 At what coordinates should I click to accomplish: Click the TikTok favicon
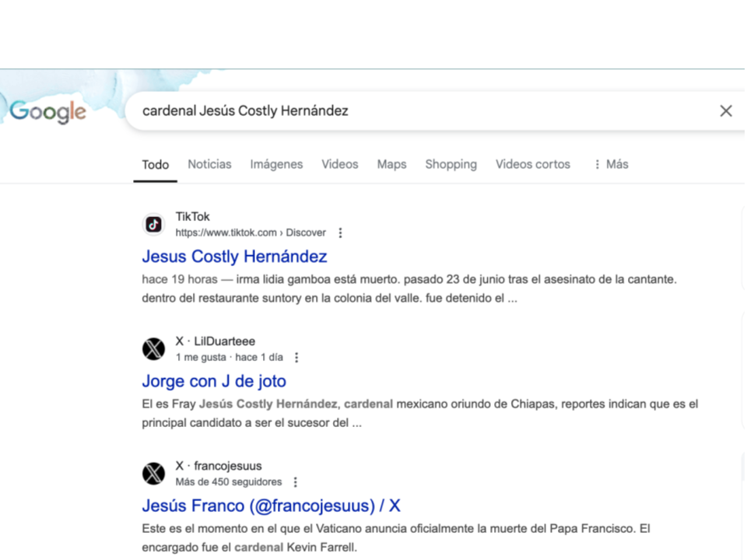click(x=153, y=224)
